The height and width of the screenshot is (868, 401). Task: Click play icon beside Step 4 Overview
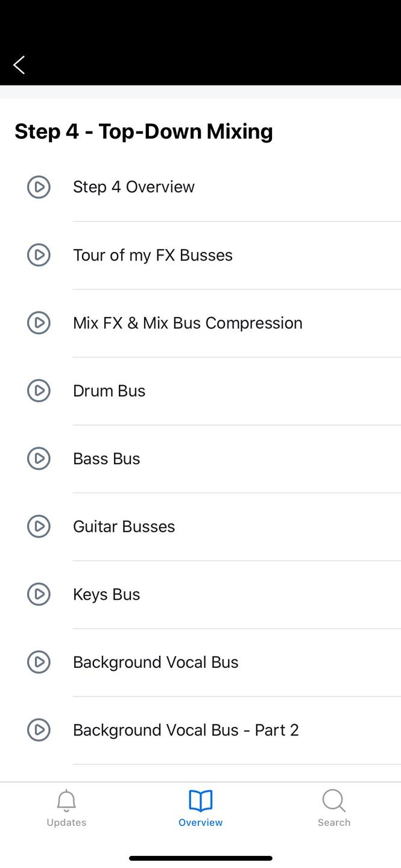39,187
